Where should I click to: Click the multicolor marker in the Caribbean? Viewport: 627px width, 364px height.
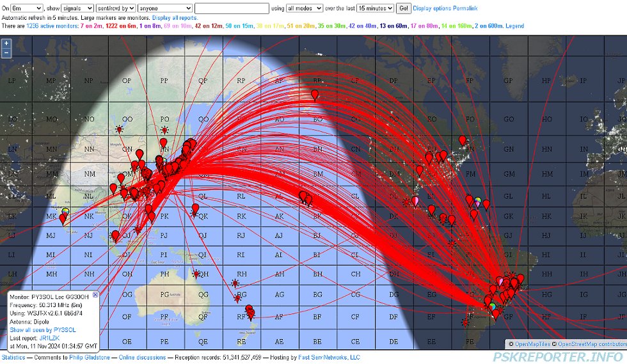click(x=477, y=202)
